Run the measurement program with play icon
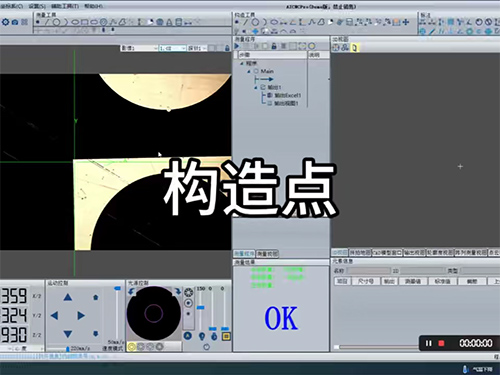 point(237,46)
